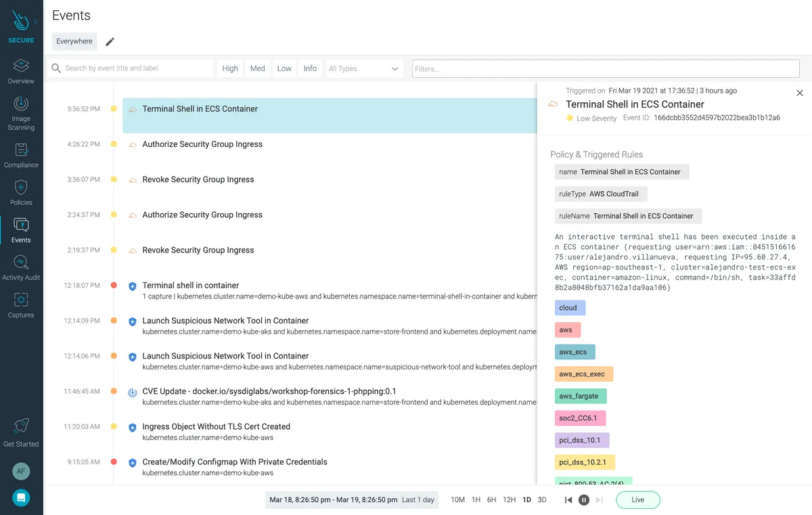Toggle the Low severity filter
This screenshot has width=812, height=515.
284,68
